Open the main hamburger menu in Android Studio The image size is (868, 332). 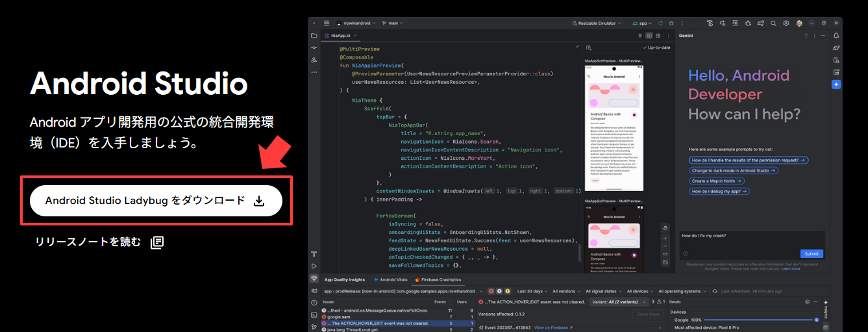[x=327, y=23]
